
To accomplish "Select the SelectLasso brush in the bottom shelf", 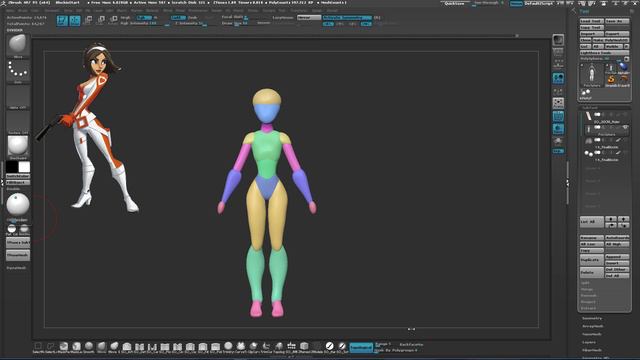I will tap(51, 347).
